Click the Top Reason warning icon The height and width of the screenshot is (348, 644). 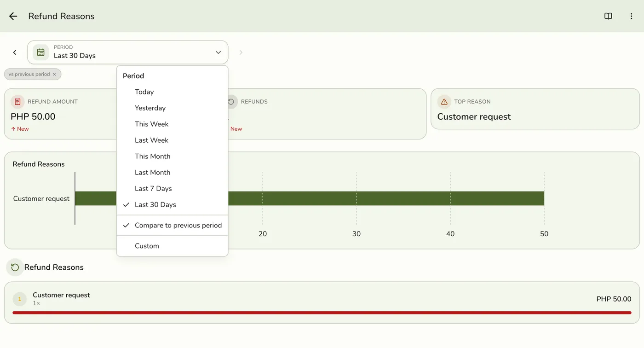point(444,102)
